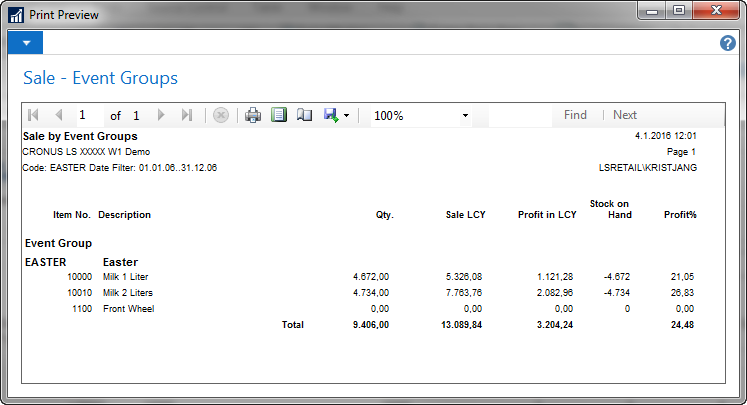Click the next page arrow
Image resolution: width=747 pixels, height=405 pixels.
click(161, 115)
